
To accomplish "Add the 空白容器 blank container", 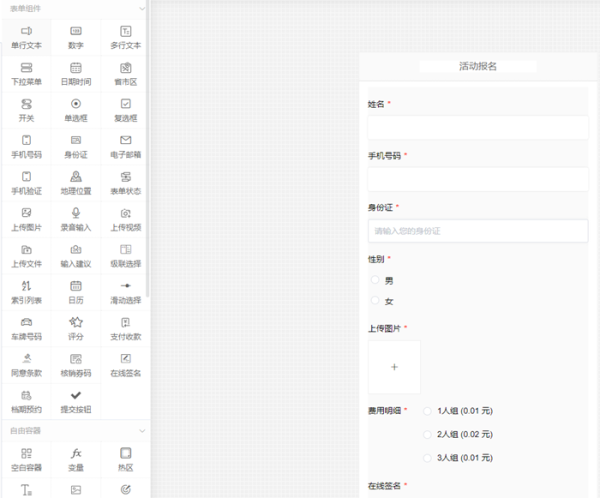I will click(26, 460).
